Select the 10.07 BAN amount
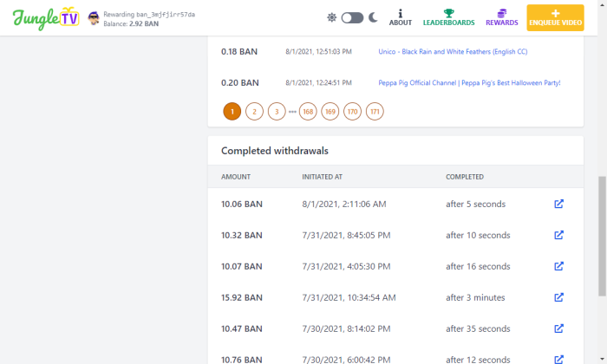 tap(242, 266)
